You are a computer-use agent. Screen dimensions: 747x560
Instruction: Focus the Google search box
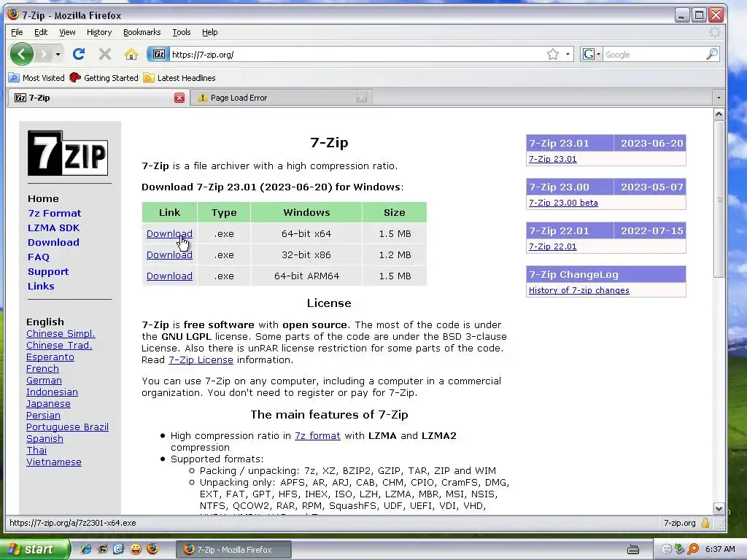click(654, 54)
